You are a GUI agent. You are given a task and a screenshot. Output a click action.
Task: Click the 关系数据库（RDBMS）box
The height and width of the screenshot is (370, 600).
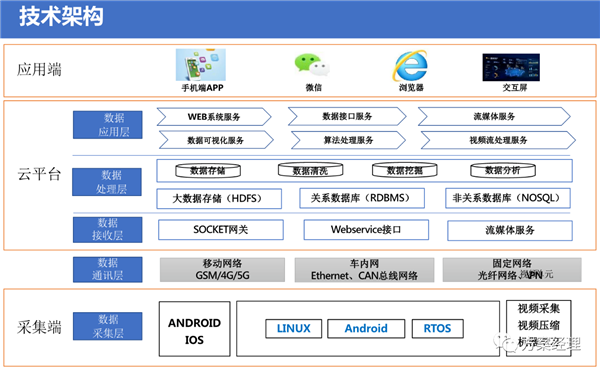[x=362, y=198]
